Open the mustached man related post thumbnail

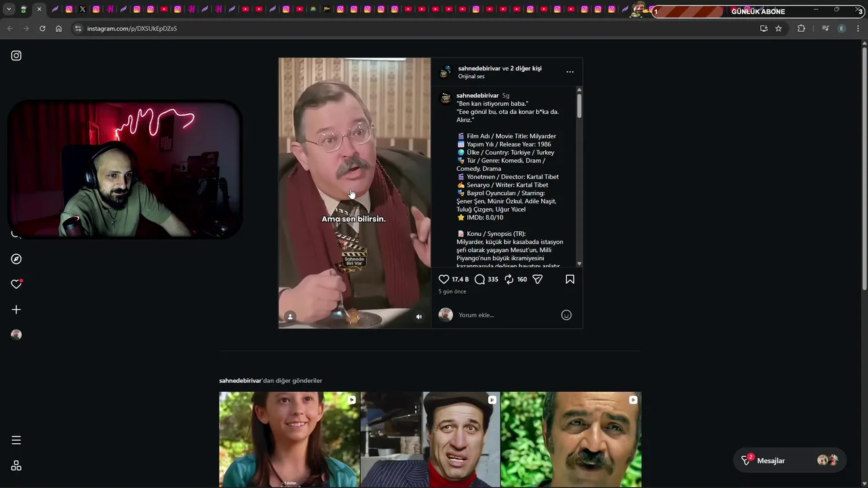coord(571,439)
